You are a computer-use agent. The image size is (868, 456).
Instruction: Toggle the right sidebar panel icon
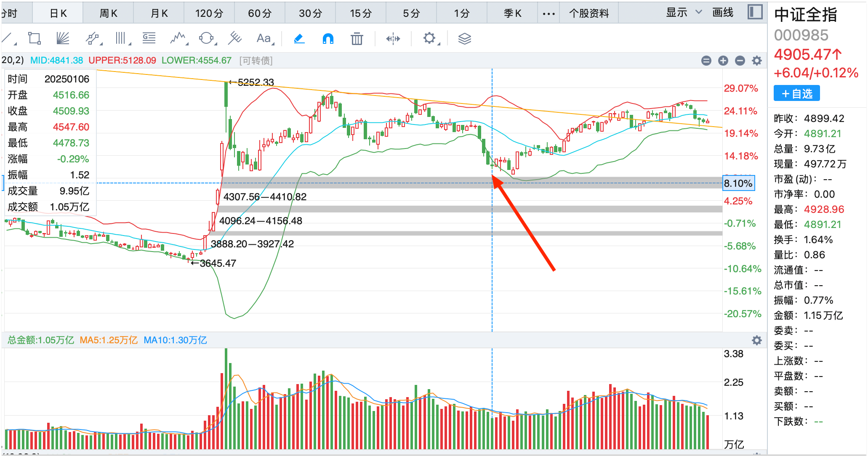click(x=755, y=12)
